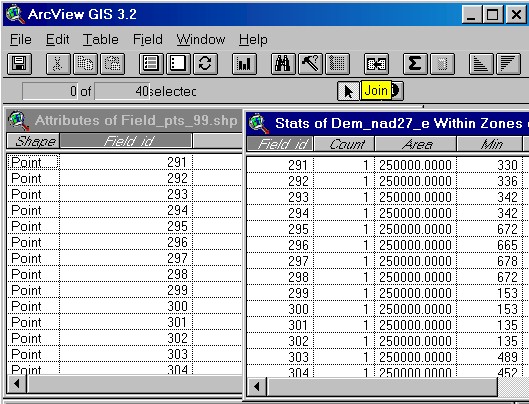Image resolution: width=529 pixels, height=404 pixels.
Task: Click the Count column header in Stats table
Action: tap(344, 144)
